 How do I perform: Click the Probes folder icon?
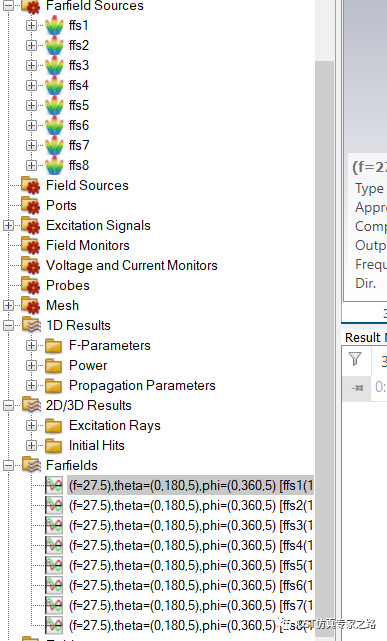pos(31,286)
